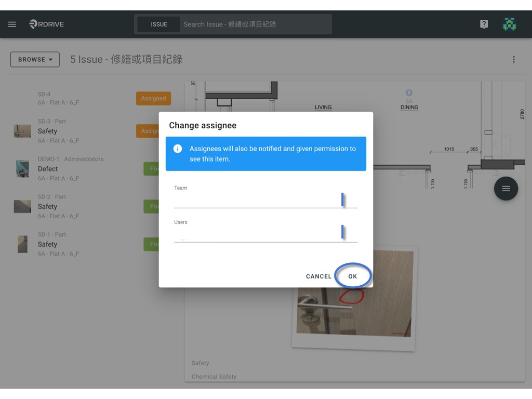Select the SD-2 Safety issue row
This screenshot has width=532, height=399.
pyautogui.click(x=92, y=206)
